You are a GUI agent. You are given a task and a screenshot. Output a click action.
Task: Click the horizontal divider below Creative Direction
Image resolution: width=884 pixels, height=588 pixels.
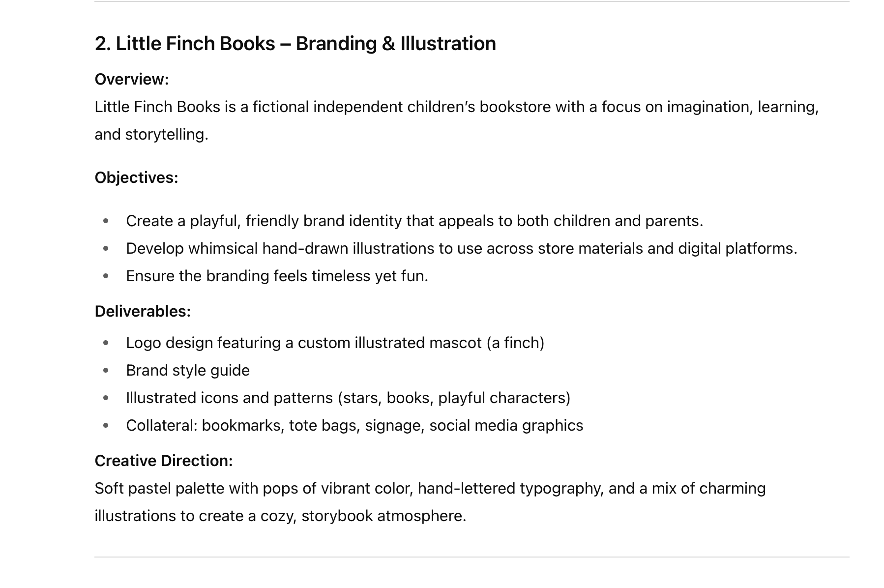(471, 557)
